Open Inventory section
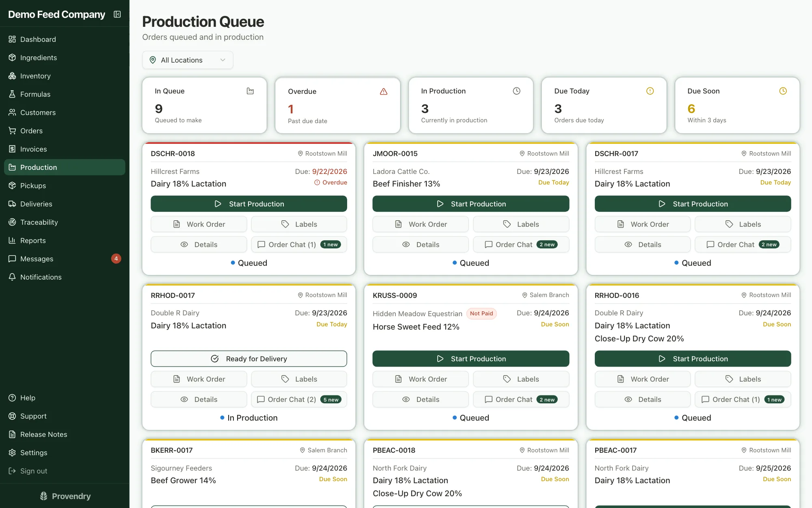This screenshot has height=508, width=812. (x=65, y=76)
